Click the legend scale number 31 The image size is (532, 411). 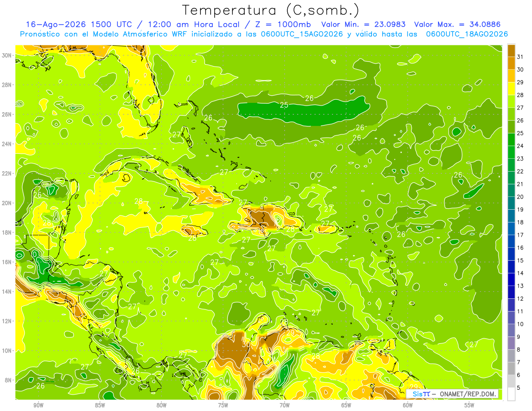520,56
